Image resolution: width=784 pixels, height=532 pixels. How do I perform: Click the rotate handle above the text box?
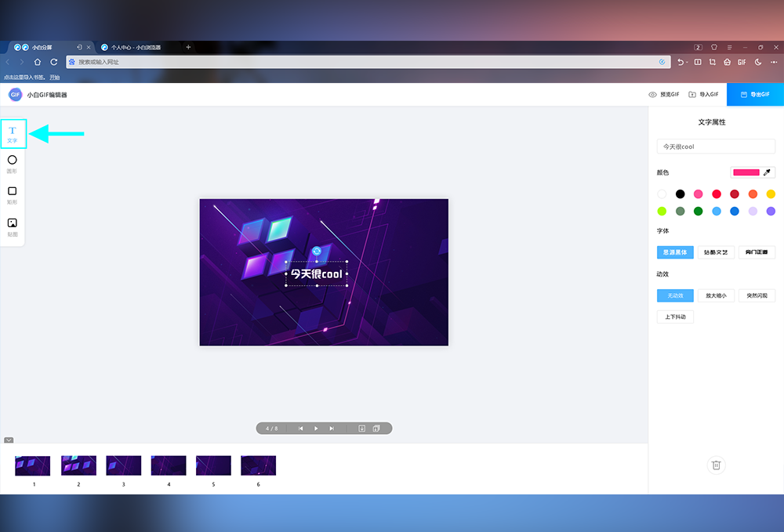[317, 251]
